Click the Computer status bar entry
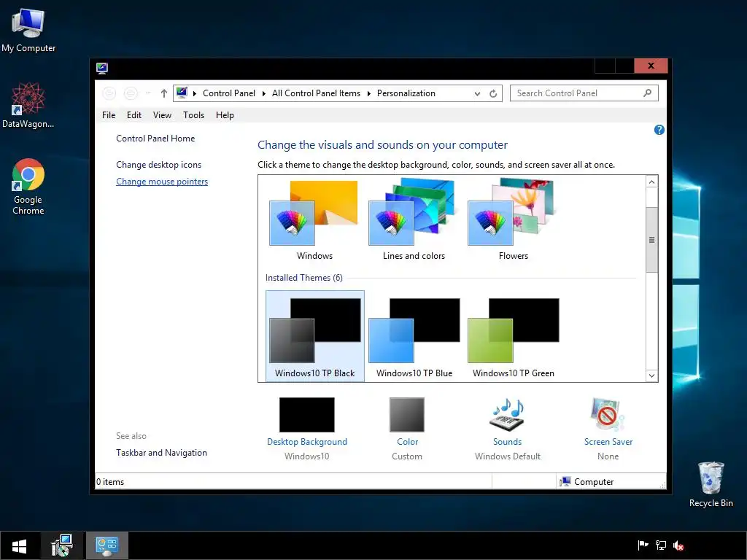The height and width of the screenshot is (560, 747). pyautogui.click(x=587, y=481)
